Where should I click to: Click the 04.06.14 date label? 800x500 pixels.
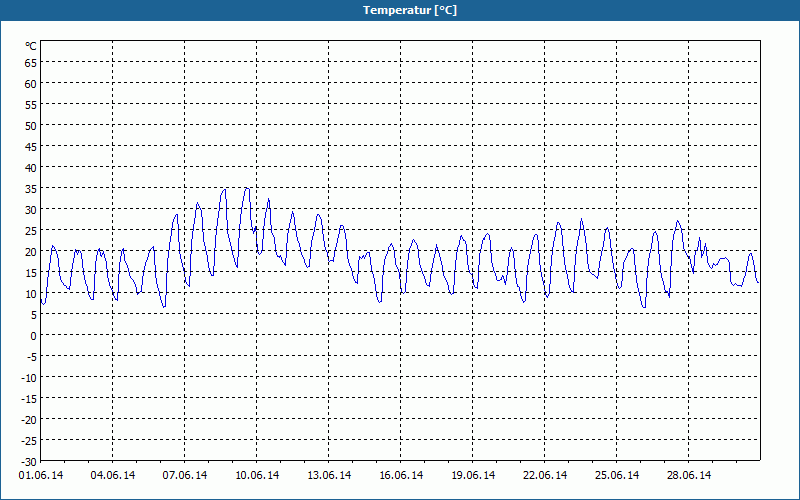113,476
